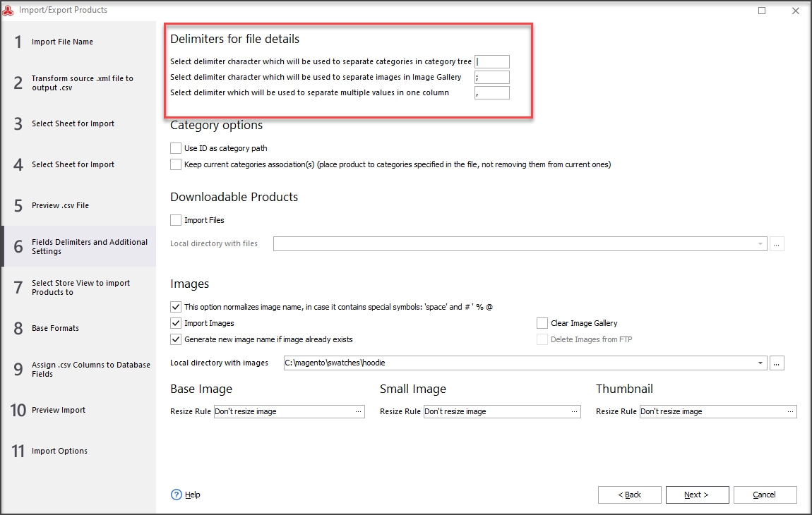Click the category tree delimiter field
Screen dimensions: 812x515
click(492, 61)
